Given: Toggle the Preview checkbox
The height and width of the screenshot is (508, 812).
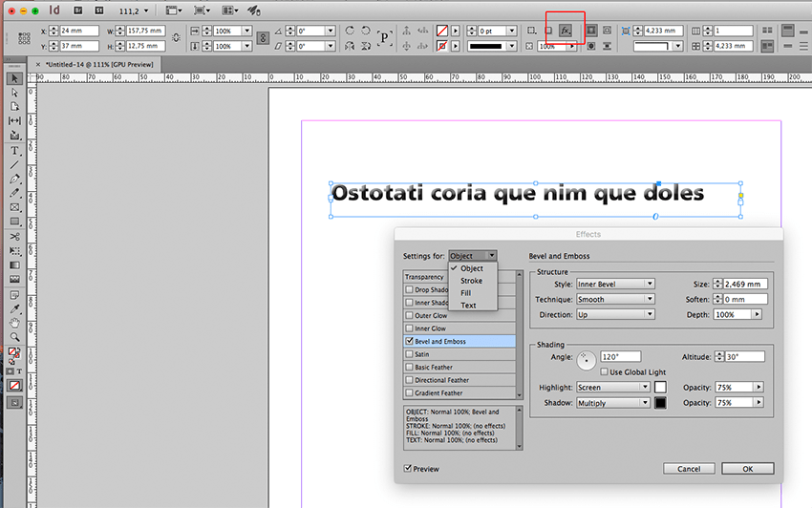Looking at the screenshot, I should point(408,468).
